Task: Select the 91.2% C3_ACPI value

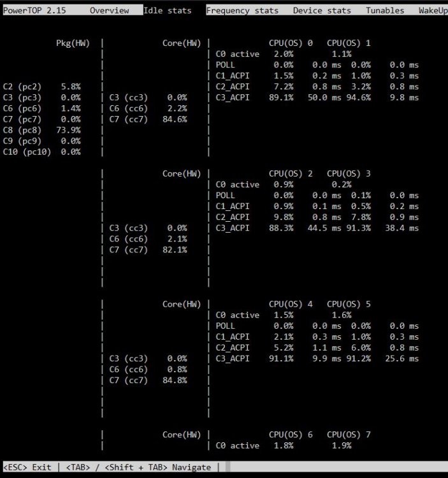Action: pos(359,358)
